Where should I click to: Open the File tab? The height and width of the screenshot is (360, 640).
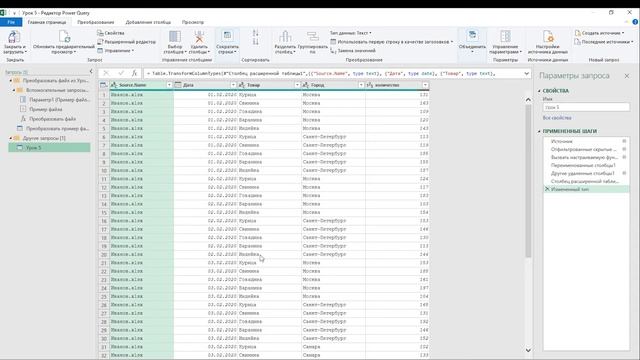11,22
